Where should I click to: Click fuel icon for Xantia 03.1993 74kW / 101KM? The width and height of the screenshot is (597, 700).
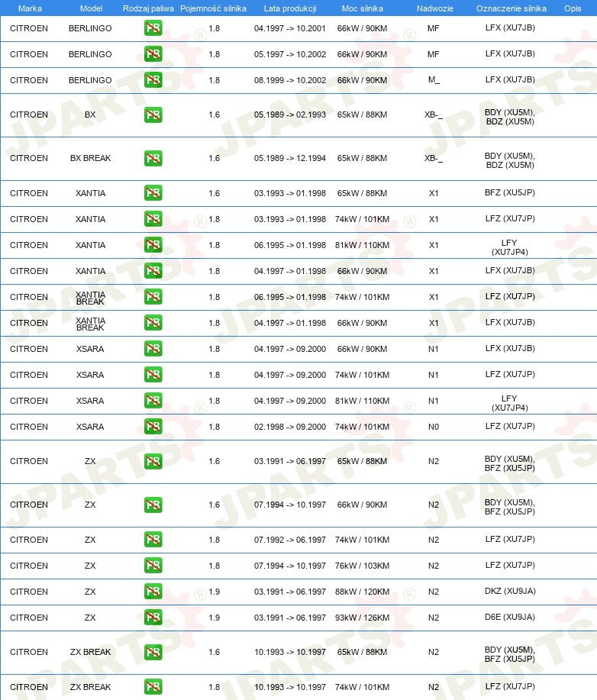pyautogui.click(x=153, y=219)
